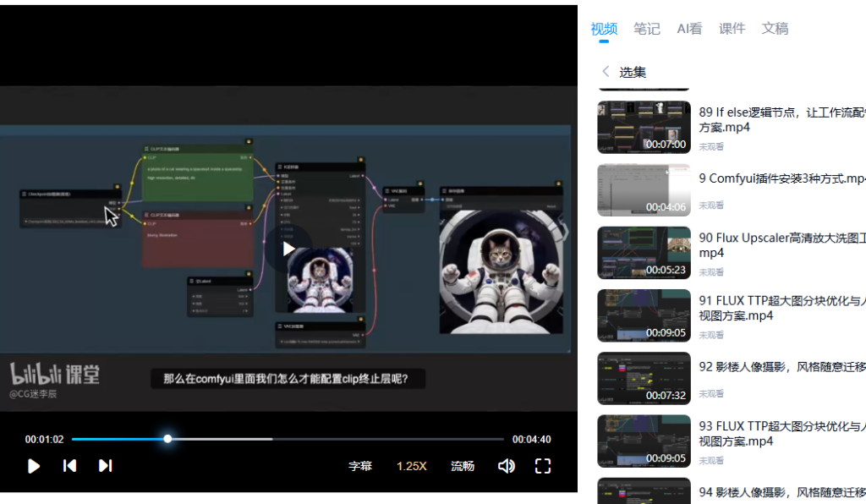Click the subtitle text about clip终止层
Screen dimensions: 866x504
286,379
